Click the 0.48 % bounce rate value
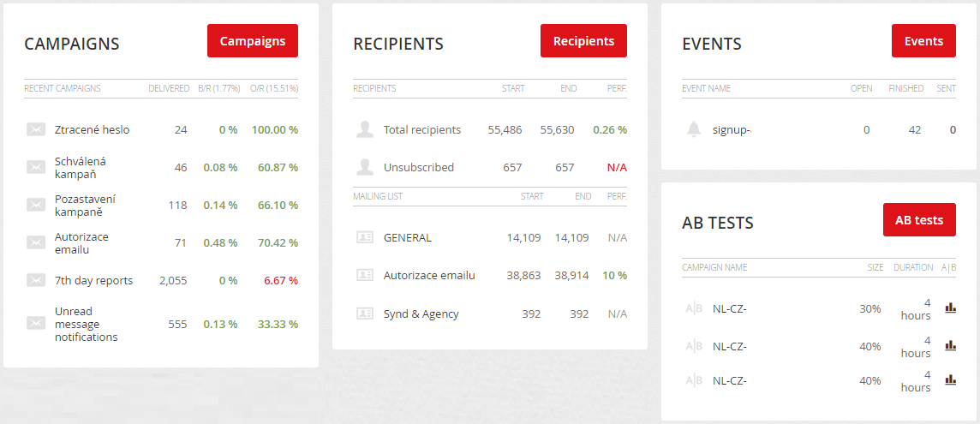This screenshot has width=980, height=424. 221,242
